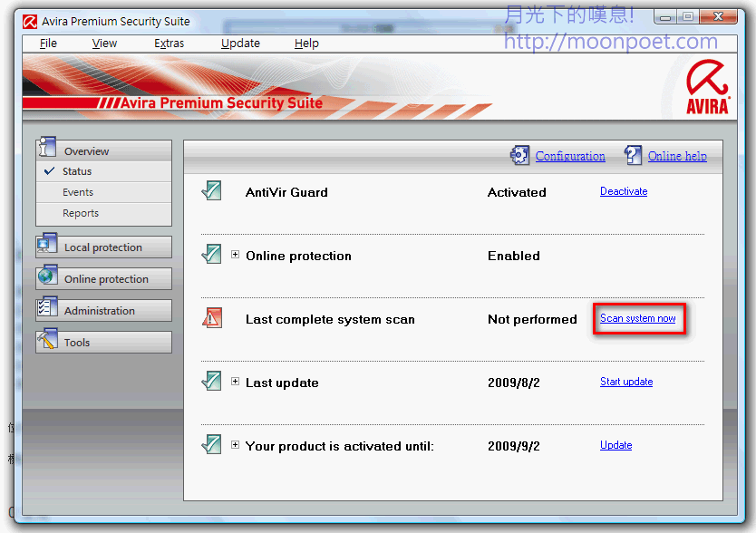Screen dimensions: 756x533
Task: Click the Start update link
Action: 626,382
